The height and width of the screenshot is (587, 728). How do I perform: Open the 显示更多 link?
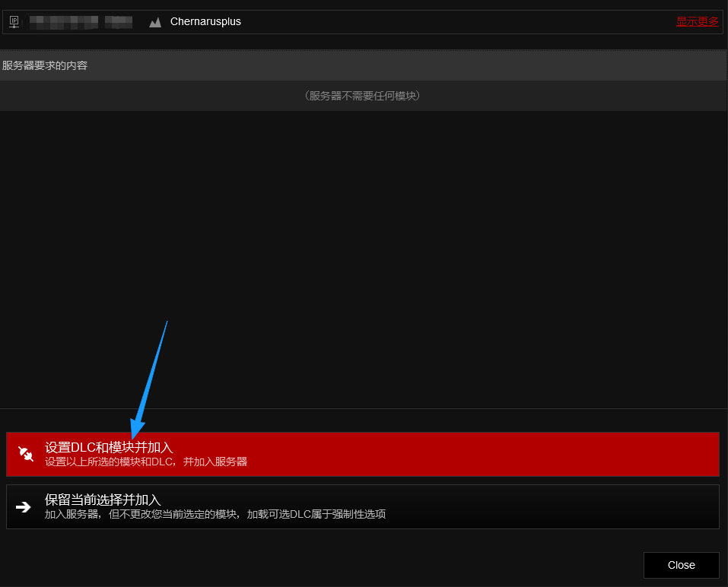click(x=697, y=21)
